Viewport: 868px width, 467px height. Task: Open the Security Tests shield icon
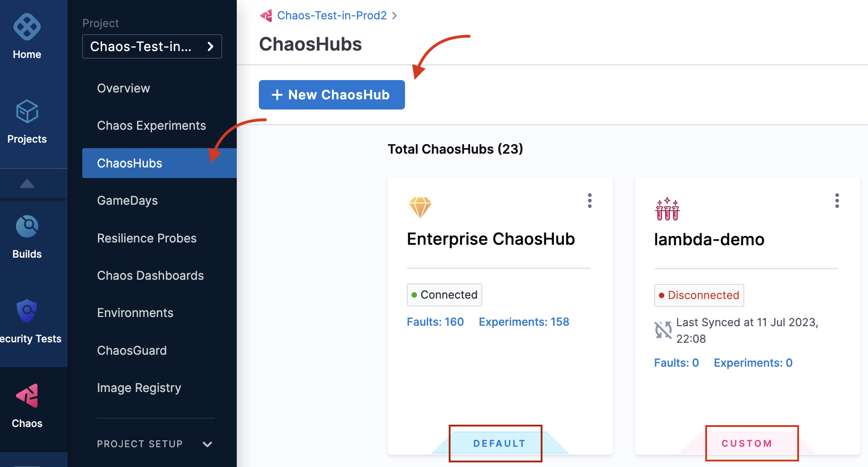27,311
